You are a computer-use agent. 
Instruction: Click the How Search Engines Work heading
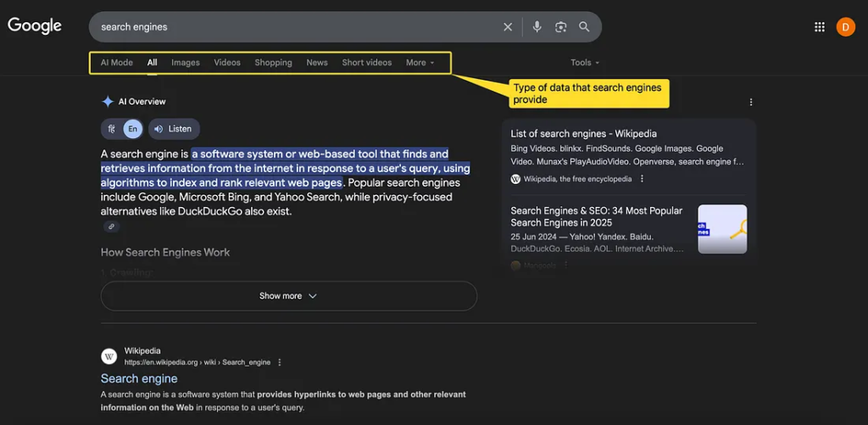[165, 253]
